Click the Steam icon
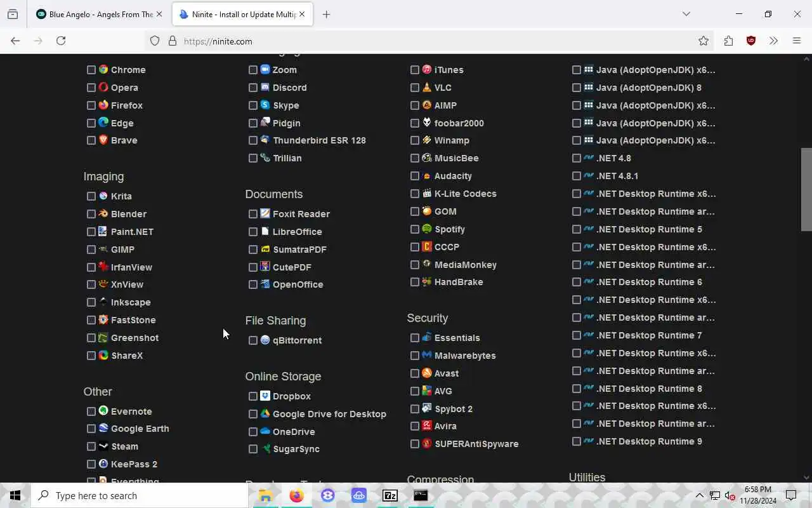Viewport: 812px width, 508px height. [103, 446]
